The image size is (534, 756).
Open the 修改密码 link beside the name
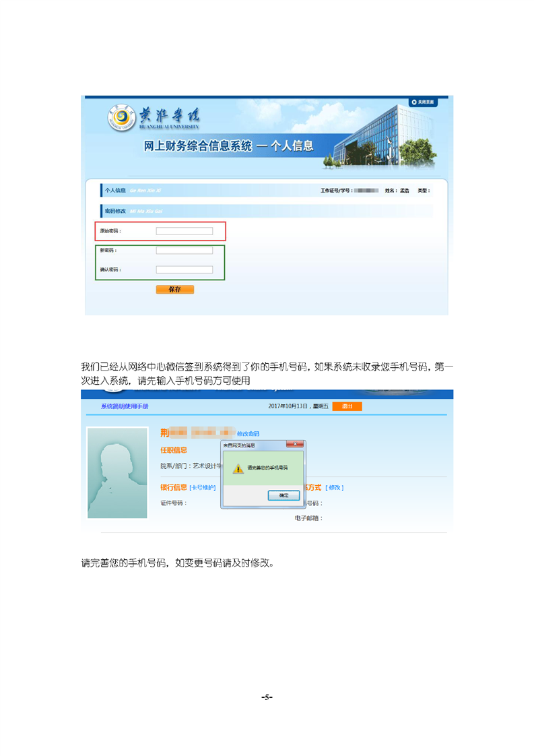248,434
